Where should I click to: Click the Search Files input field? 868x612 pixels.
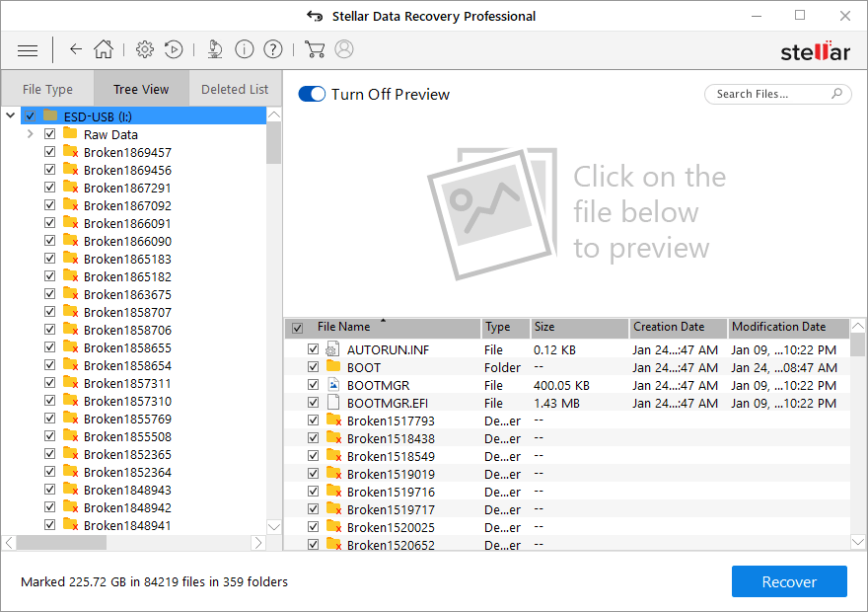coord(767,94)
